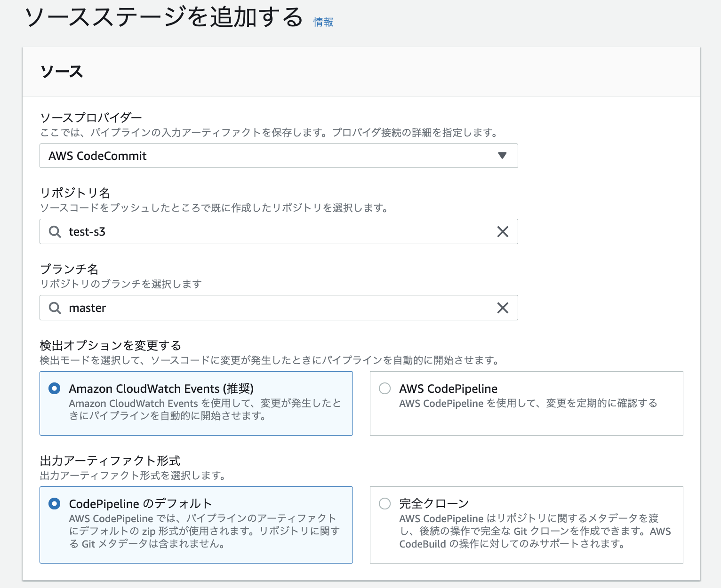Image resolution: width=721 pixels, height=588 pixels.
Task: Clear the test-s3 repository name field
Action: coord(502,231)
